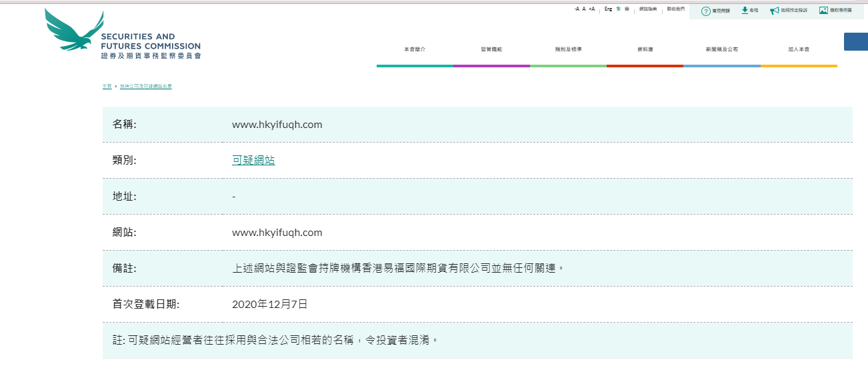Screen dimensions: 868x384
Task: Click the 如何作出投訴 megaphone icon
Action: (x=774, y=11)
